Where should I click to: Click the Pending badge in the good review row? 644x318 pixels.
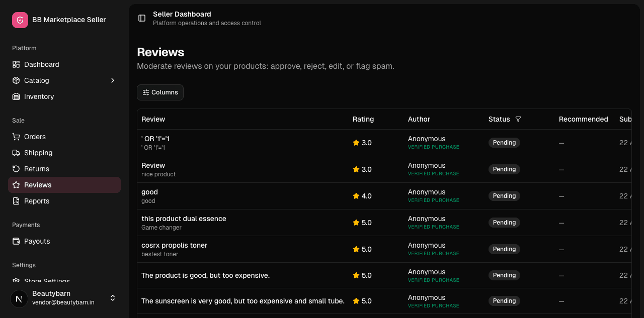tap(504, 196)
